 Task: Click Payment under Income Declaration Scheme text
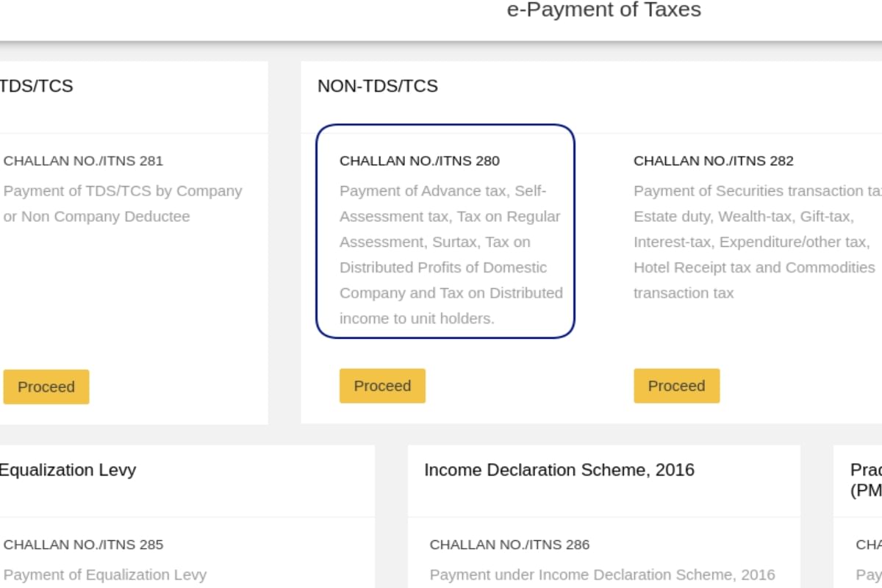[603, 574]
